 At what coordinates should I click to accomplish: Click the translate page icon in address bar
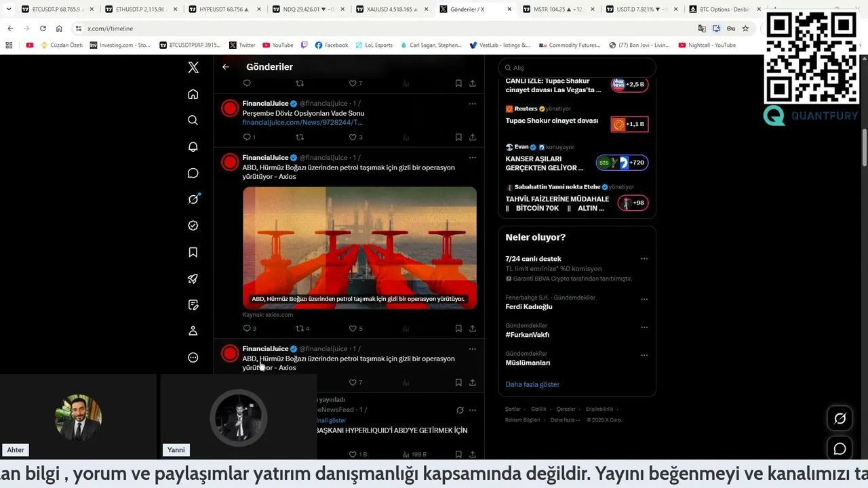(x=702, y=28)
